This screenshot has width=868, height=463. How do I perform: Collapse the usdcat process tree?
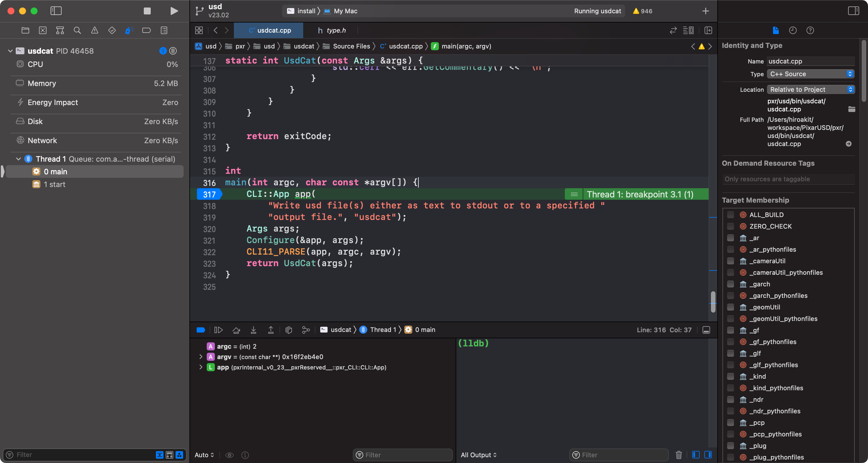[10, 51]
